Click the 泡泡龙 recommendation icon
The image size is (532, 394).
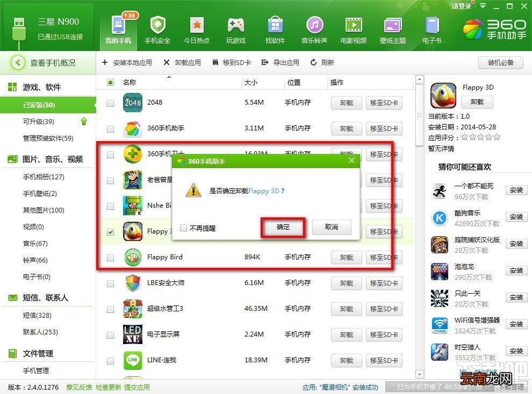pos(440,272)
